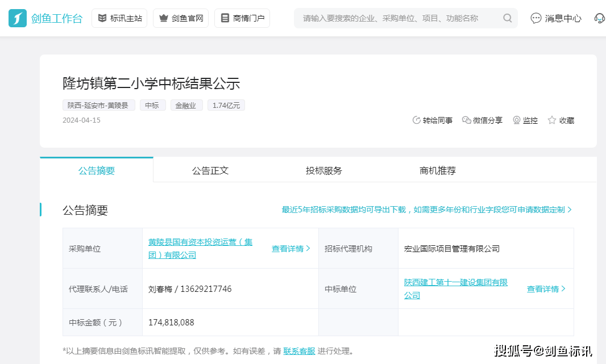Click the 金融业 industry tag
The height and width of the screenshot is (364, 606).
(186, 106)
